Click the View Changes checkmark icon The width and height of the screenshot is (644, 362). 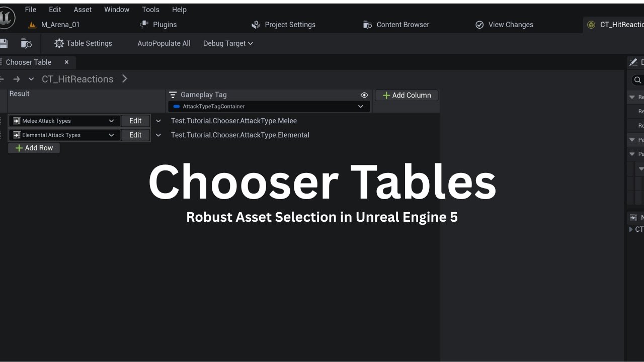pyautogui.click(x=479, y=25)
